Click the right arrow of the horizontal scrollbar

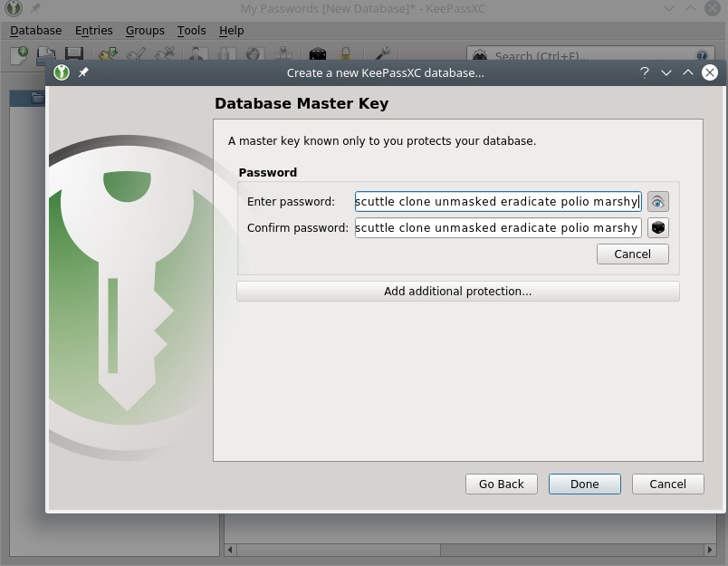click(x=709, y=550)
